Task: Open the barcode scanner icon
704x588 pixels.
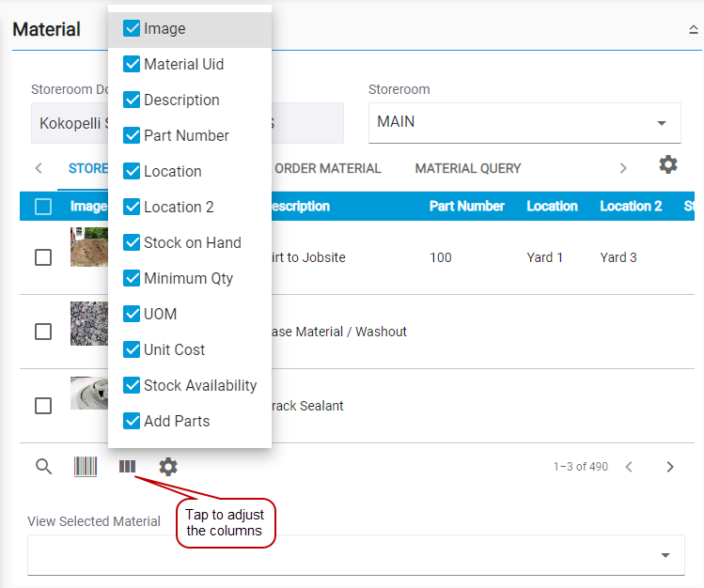Action: [86, 467]
